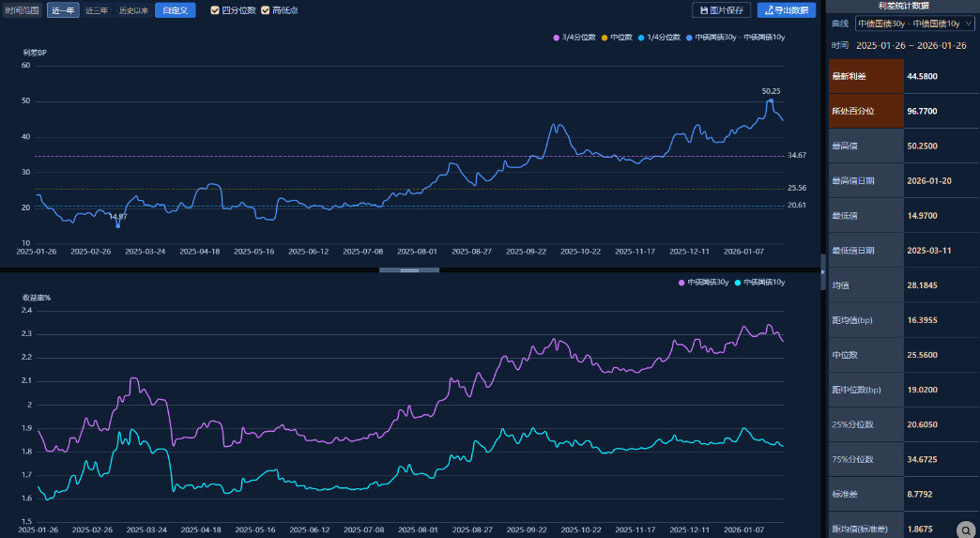The width and height of the screenshot is (980, 538).
Task: Toggle the spread series 中债国债30y - 中债国债10y legend
Action: click(689, 38)
